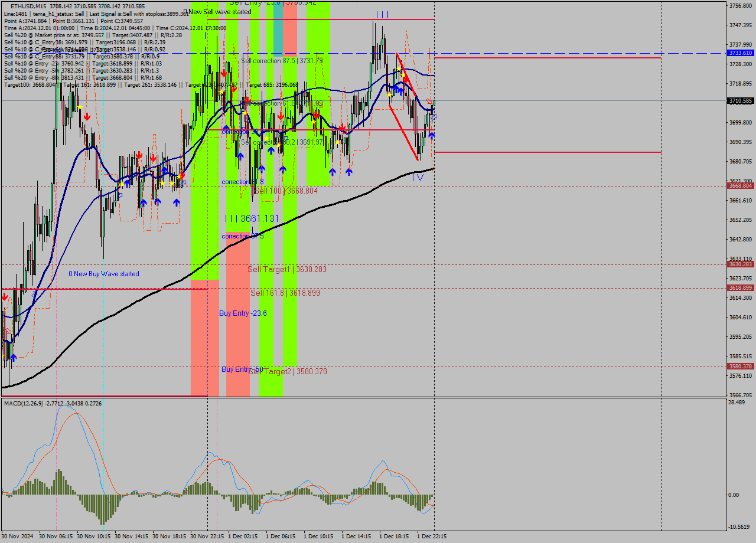This screenshot has width=756, height=543.
Task: Select the '0 New Sell wave started' label
Action: coord(217,12)
